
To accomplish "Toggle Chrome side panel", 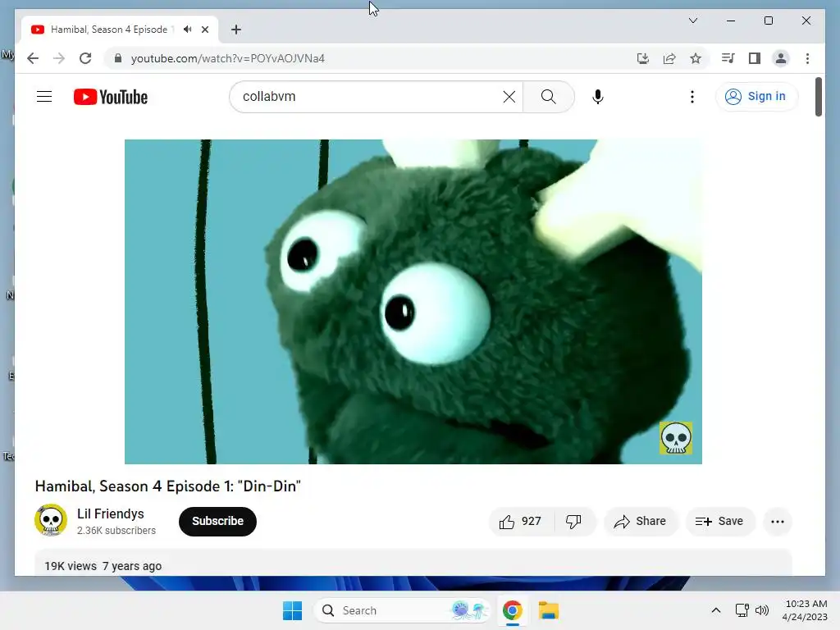I will click(755, 58).
